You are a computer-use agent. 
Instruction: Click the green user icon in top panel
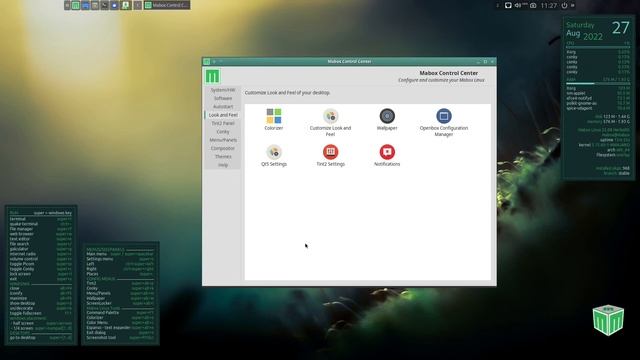tap(125, 5)
